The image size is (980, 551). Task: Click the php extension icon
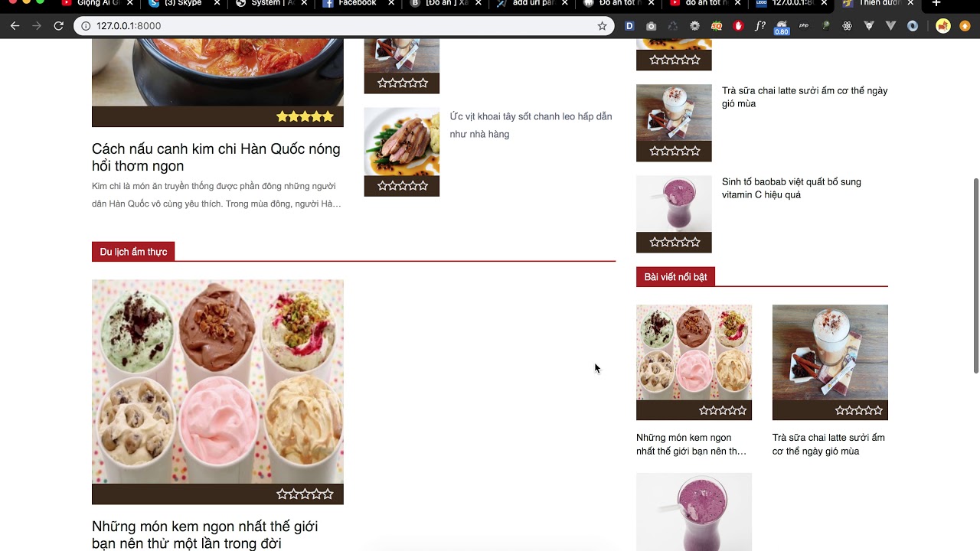(x=804, y=26)
